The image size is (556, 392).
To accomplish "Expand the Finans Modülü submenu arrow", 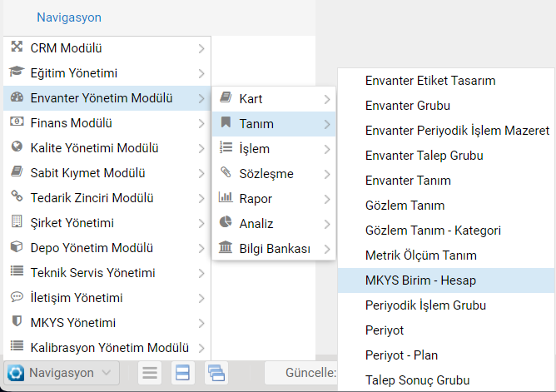I will point(201,123).
